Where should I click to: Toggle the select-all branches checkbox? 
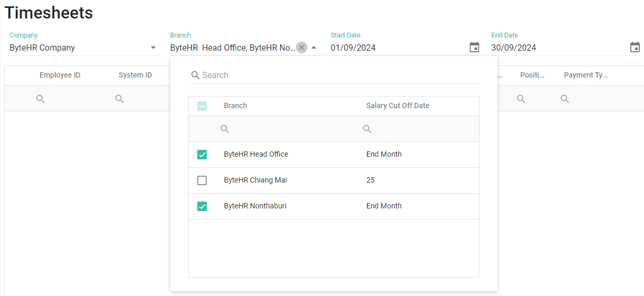pyautogui.click(x=202, y=106)
